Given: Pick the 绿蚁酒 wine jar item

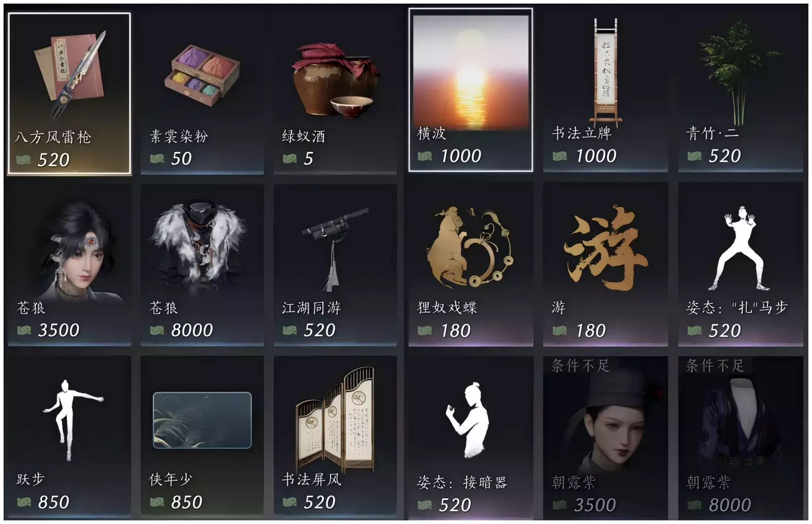Looking at the screenshot, I should point(335,94).
